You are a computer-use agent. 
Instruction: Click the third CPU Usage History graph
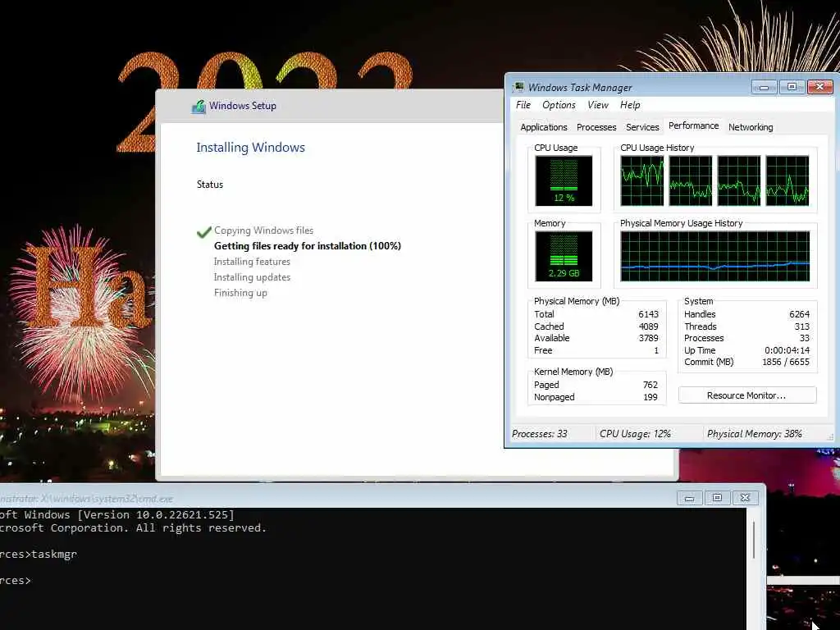(x=739, y=181)
